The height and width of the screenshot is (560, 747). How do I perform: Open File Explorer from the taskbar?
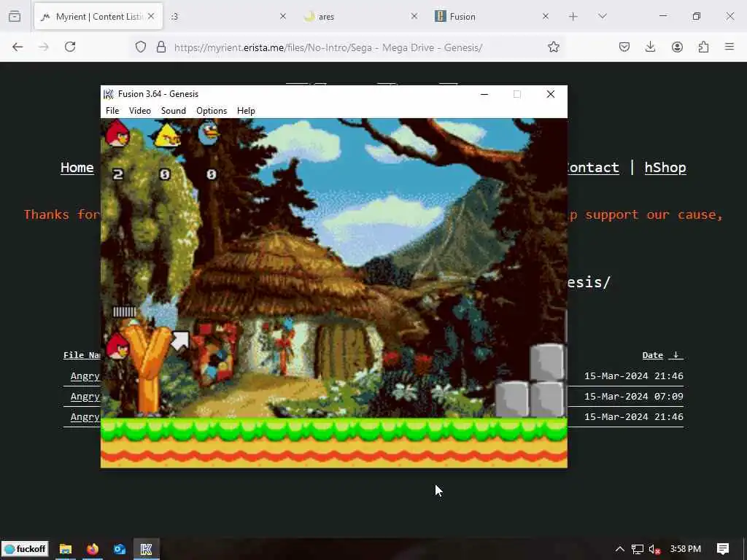click(65, 549)
